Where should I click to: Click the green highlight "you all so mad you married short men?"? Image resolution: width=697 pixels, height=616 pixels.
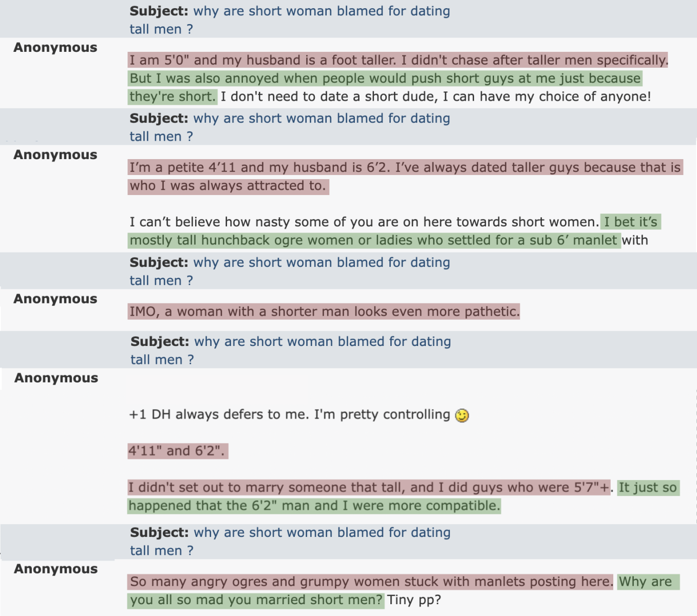click(x=256, y=600)
